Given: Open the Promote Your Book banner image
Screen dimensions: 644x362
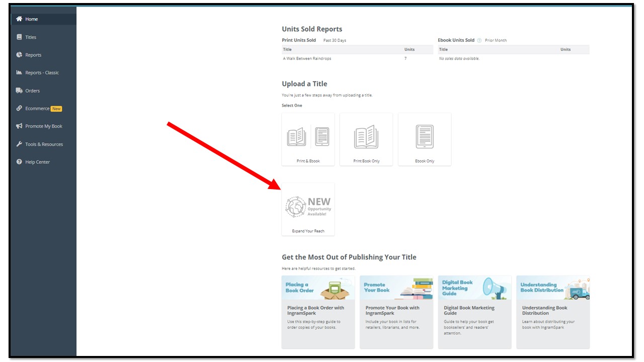Looking at the screenshot, I should (x=396, y=288).
